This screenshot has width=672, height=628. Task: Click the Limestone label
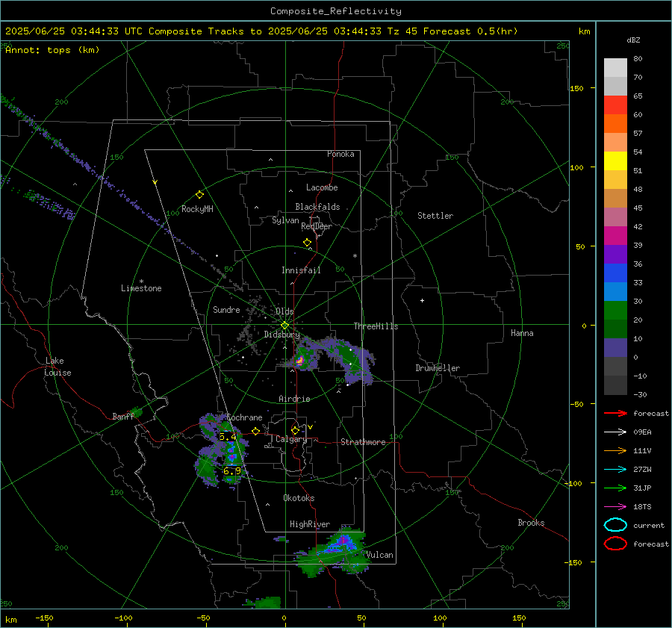[x=141, y=288]
